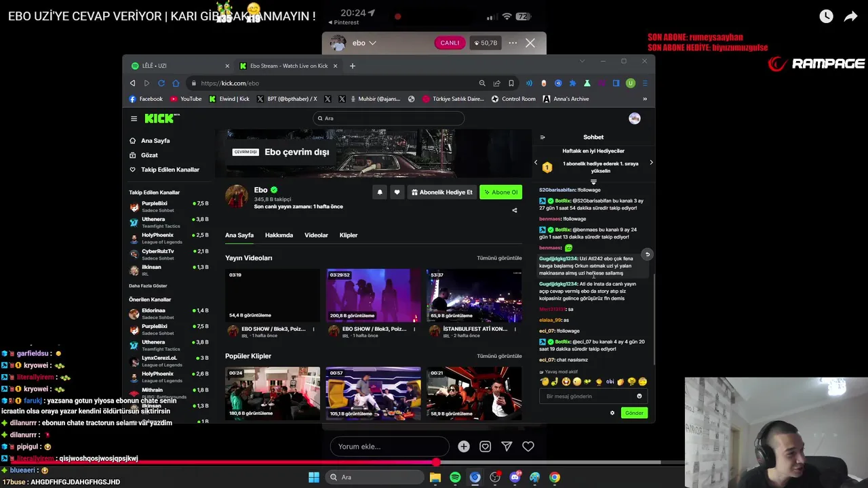Share the Ebo channel via share icon

coord(514,210)
